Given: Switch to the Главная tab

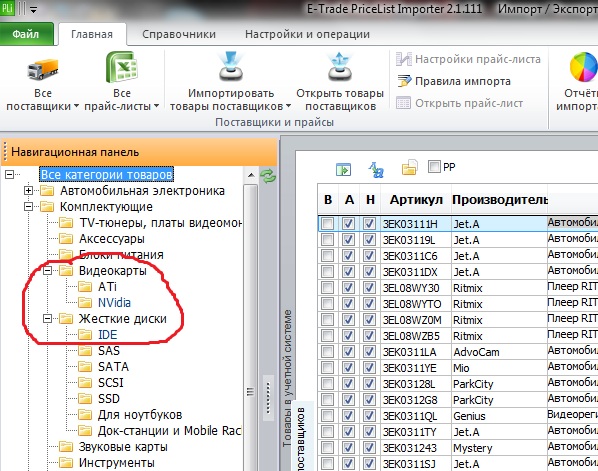Looking at the screenshot, I should (92, 34).
